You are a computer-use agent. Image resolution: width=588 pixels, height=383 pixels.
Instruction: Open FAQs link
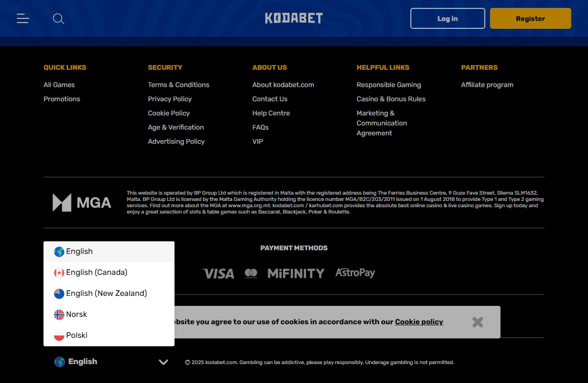tap(260, 127)
